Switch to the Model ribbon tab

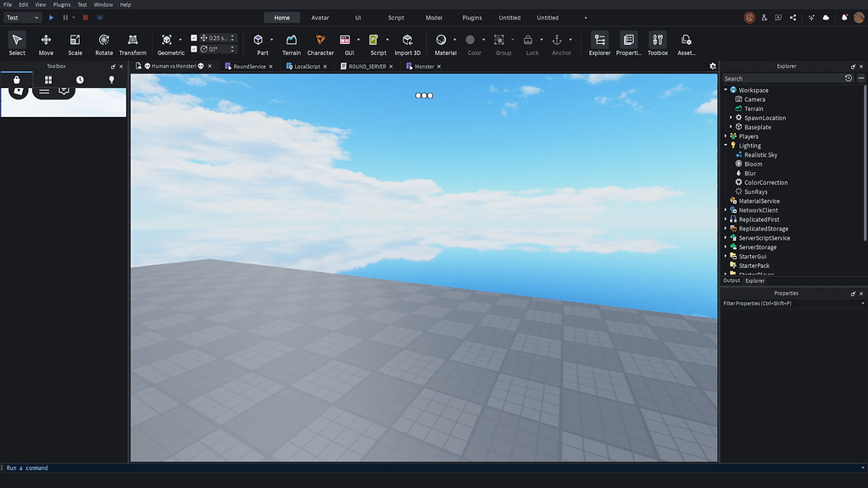click(433, 17)
